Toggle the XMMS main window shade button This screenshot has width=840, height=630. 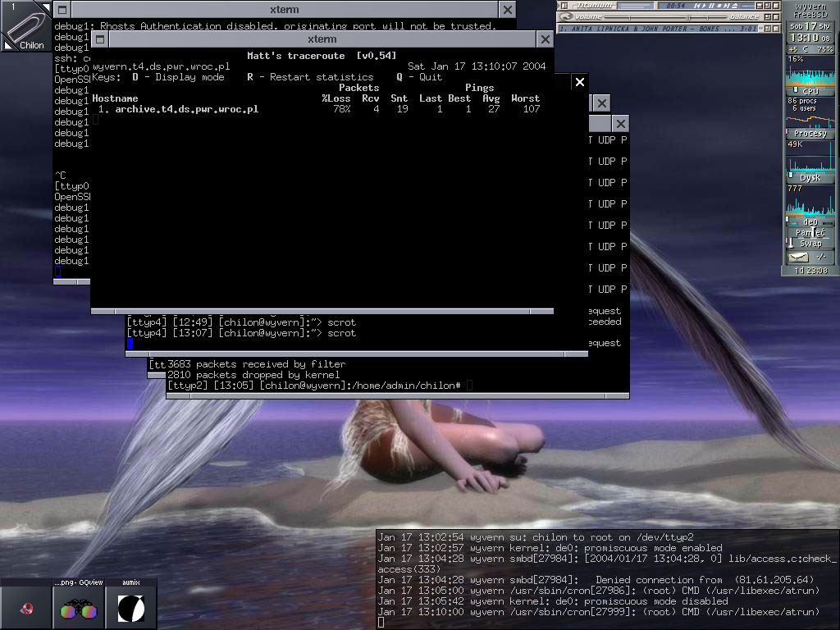click(766, 6)
